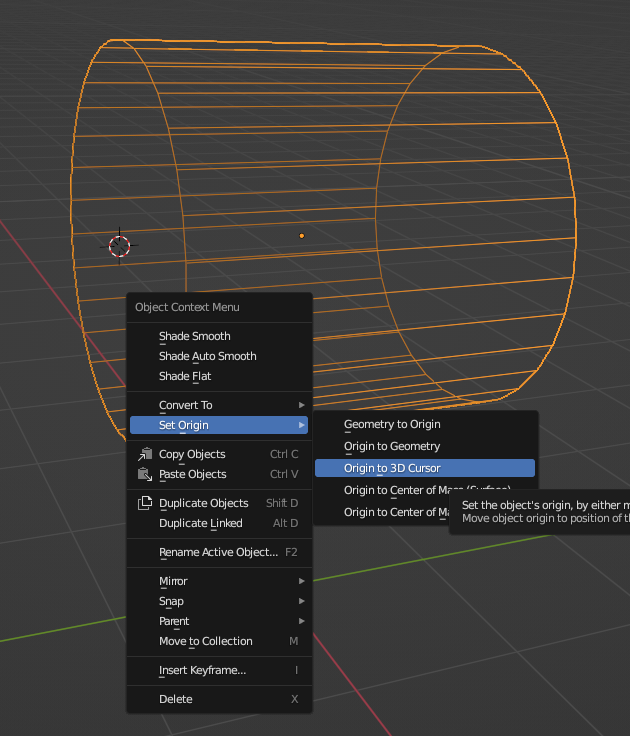Screen dimensions: 630x736
Task: Choose Move to Collection
Action: [219, 641]
